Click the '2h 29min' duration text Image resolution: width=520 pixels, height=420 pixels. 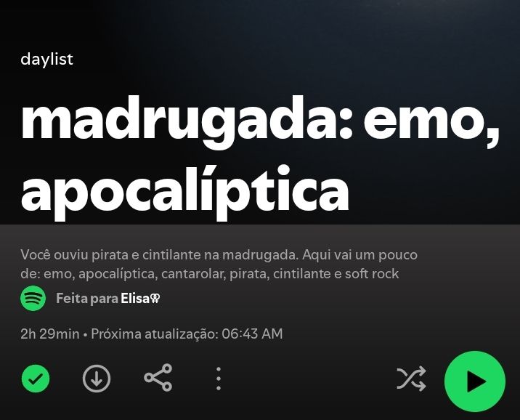point(49,334)
